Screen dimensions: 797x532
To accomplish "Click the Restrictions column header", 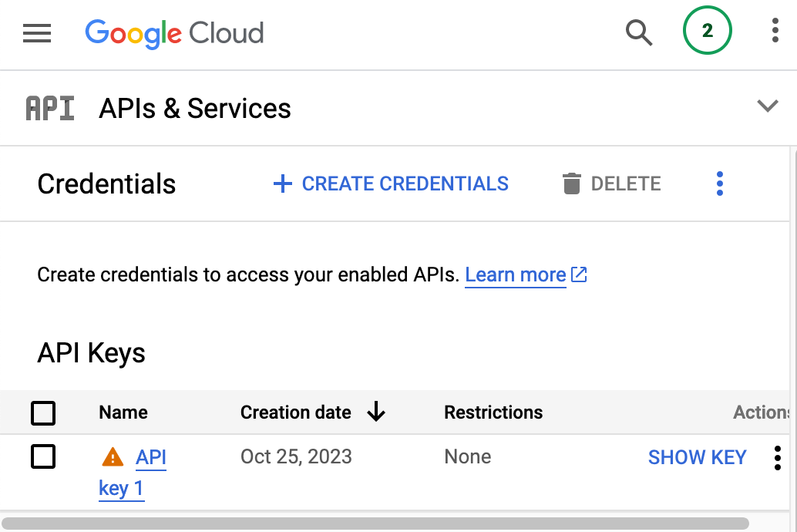I will click(493, 412).
